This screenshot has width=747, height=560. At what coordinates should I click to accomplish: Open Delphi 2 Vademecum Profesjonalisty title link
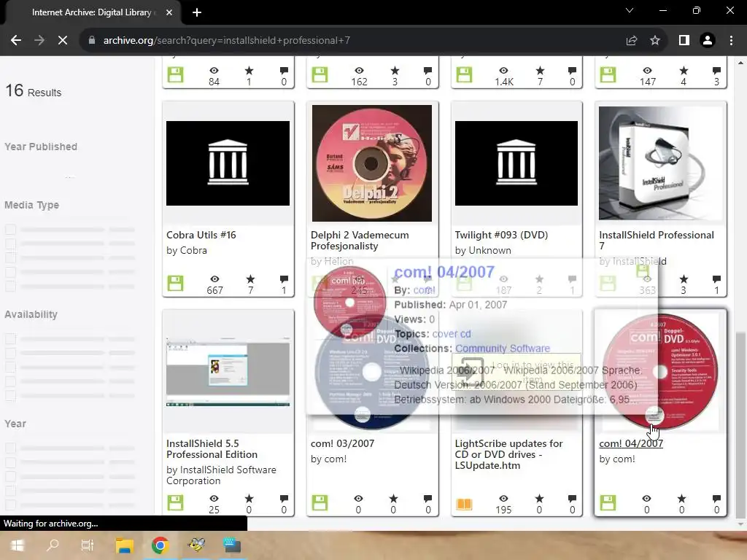tap(360, 241)
